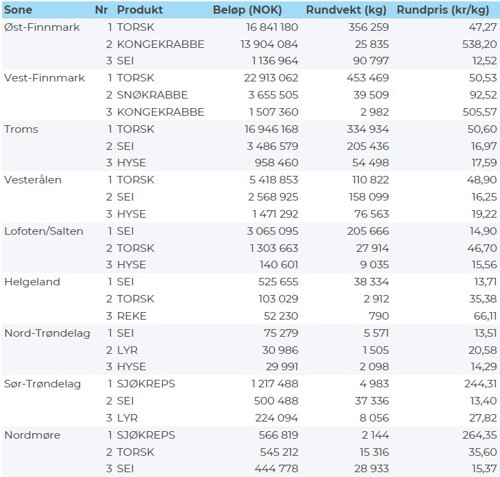Click the Nordmøre zone label
500x477 pixels.
click(x=32, y=435)
